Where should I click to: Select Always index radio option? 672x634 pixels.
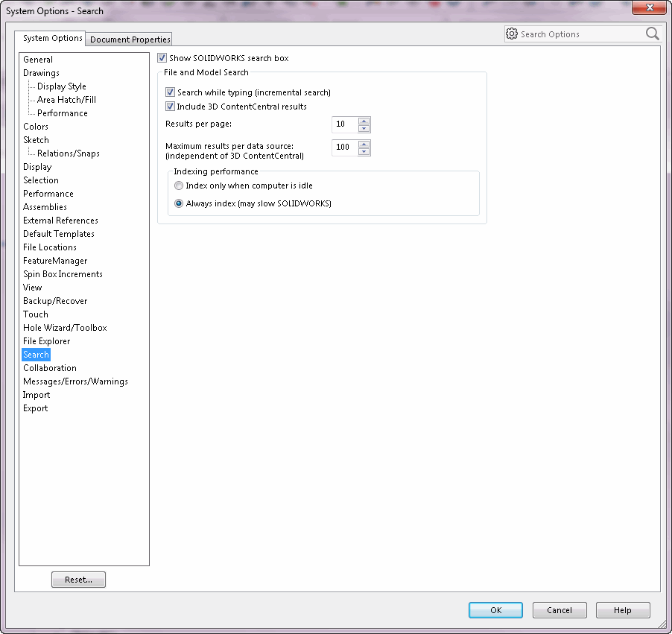(x=179, y=203)
